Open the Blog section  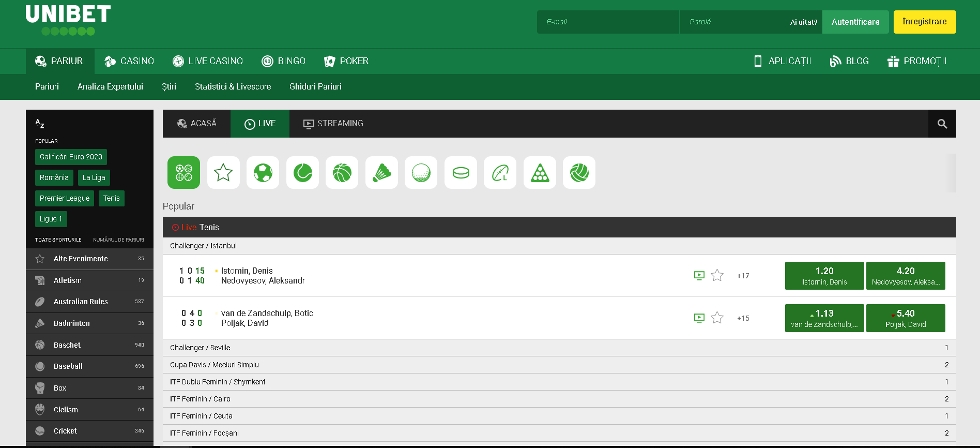tap(849, 61)
